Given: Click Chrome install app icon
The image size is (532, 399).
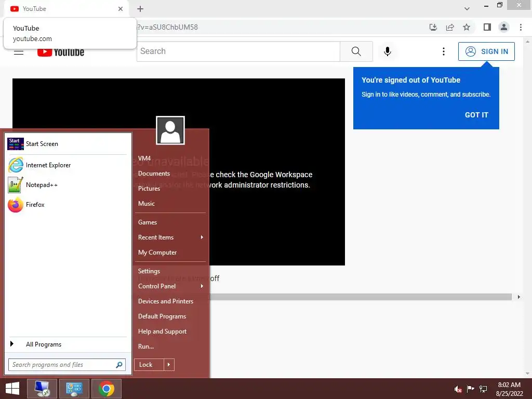Looking at the screenshot, I should [x=433, y=27].
